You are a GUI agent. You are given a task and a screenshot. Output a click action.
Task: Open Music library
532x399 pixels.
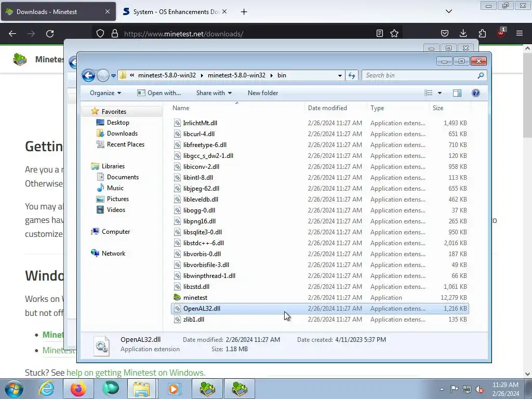[x=115, y=188]
